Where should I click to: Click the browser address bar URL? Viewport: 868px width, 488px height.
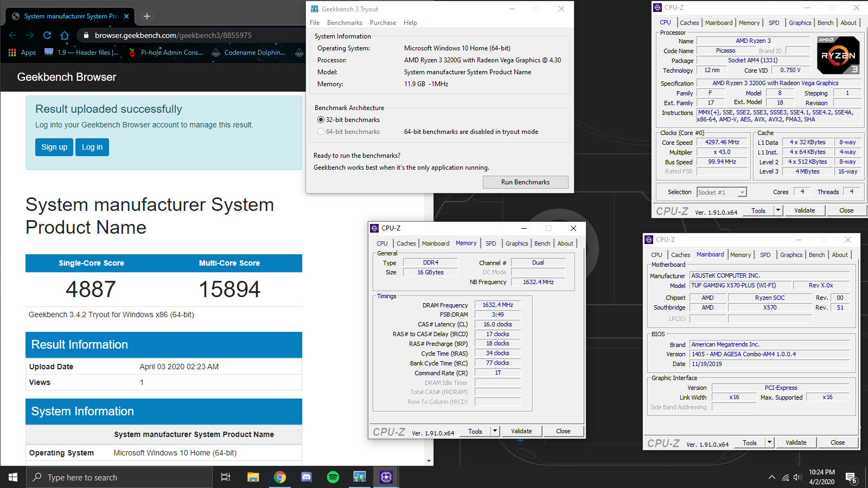(173, 35)
